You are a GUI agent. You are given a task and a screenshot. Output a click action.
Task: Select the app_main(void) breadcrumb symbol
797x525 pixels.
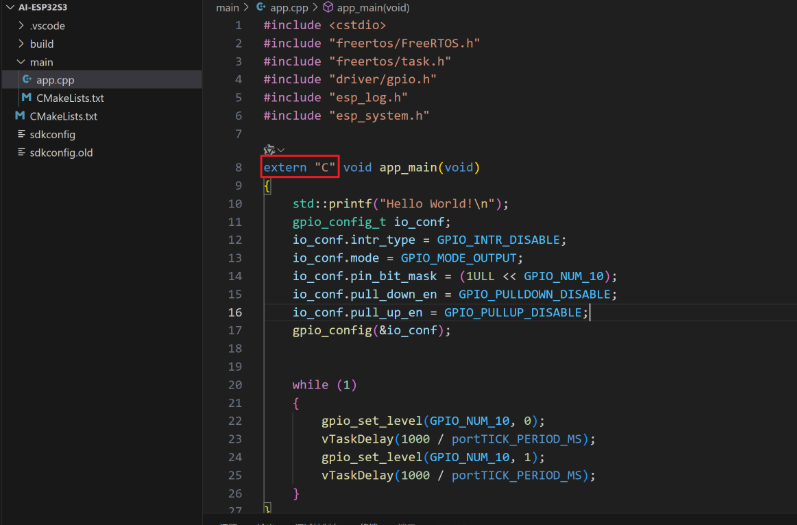pos(373,8)
